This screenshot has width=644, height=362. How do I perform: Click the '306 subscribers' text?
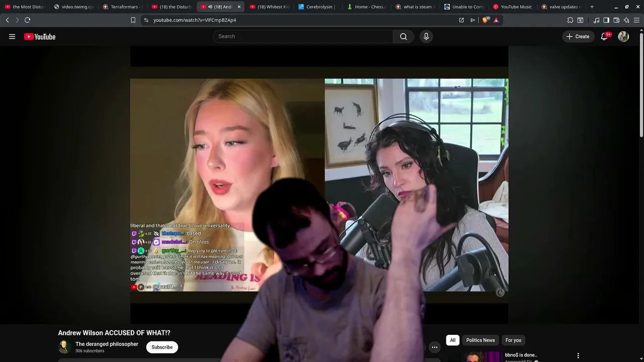(90, 351)
